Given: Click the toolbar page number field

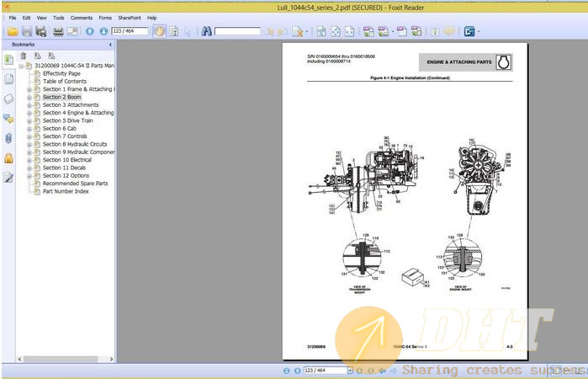Looking at the screenshot, I should (x=130, y=31).
